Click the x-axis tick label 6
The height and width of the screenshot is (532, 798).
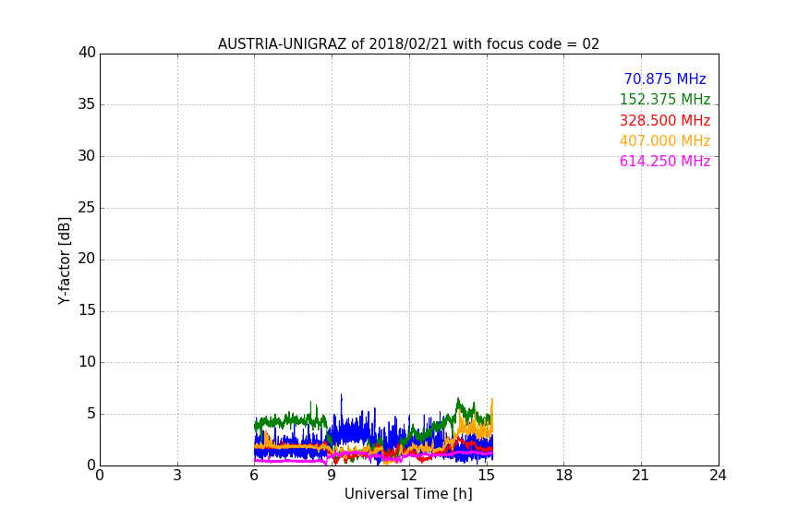(x=254, y=476)
